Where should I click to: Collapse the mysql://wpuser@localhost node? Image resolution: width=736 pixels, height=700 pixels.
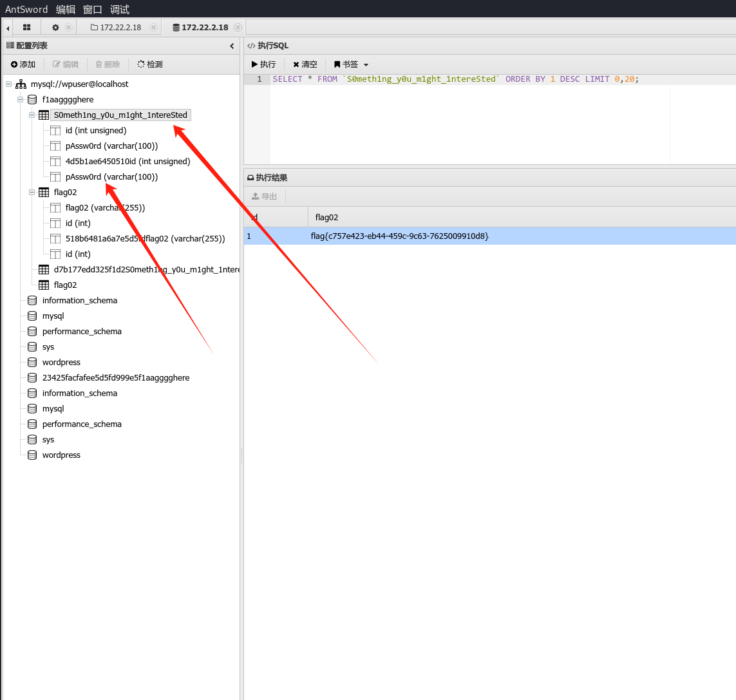9,84
